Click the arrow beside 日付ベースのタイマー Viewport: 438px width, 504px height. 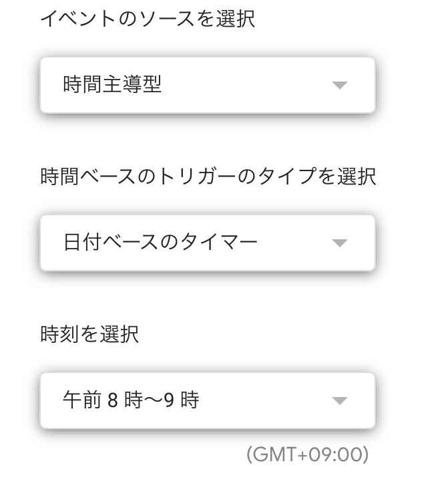click(x=340, y=243)
